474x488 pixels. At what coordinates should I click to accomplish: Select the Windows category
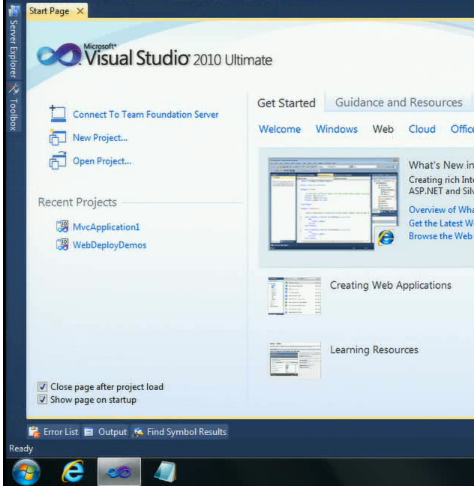point(337,129)
